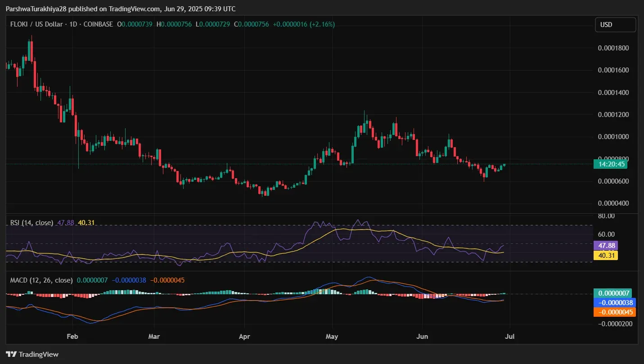The image size is (644, 364).
Task: Click the yellow RSI-MA badge 40.31
Action: [x=605, y=255]
